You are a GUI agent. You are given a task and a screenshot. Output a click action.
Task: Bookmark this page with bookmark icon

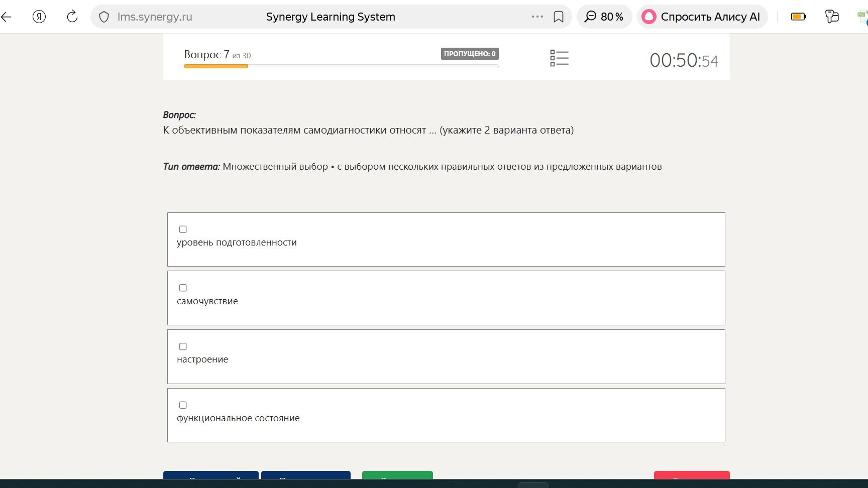558,17
